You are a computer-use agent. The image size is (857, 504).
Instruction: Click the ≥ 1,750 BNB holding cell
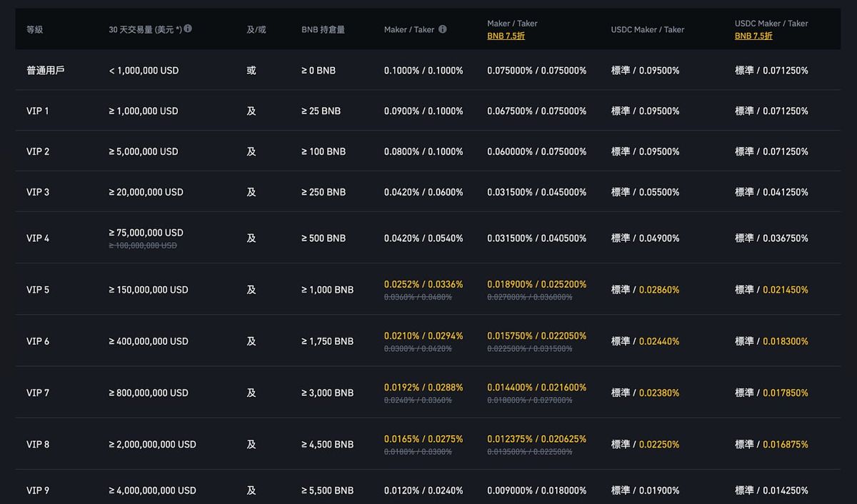point(327,341)
